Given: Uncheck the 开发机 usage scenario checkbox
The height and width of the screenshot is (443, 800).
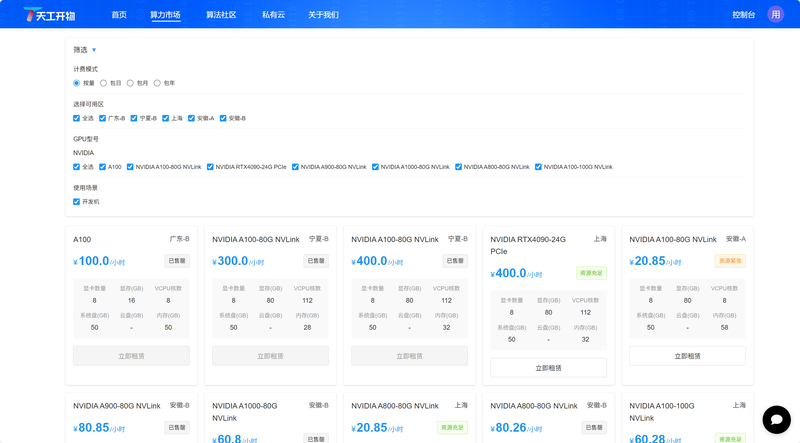Looking at the screenshot, I should click(x=77, y=202).
